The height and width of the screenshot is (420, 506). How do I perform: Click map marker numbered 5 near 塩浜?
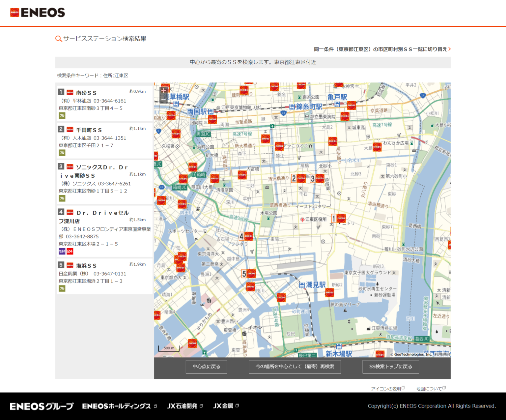(x=251, y=273)
